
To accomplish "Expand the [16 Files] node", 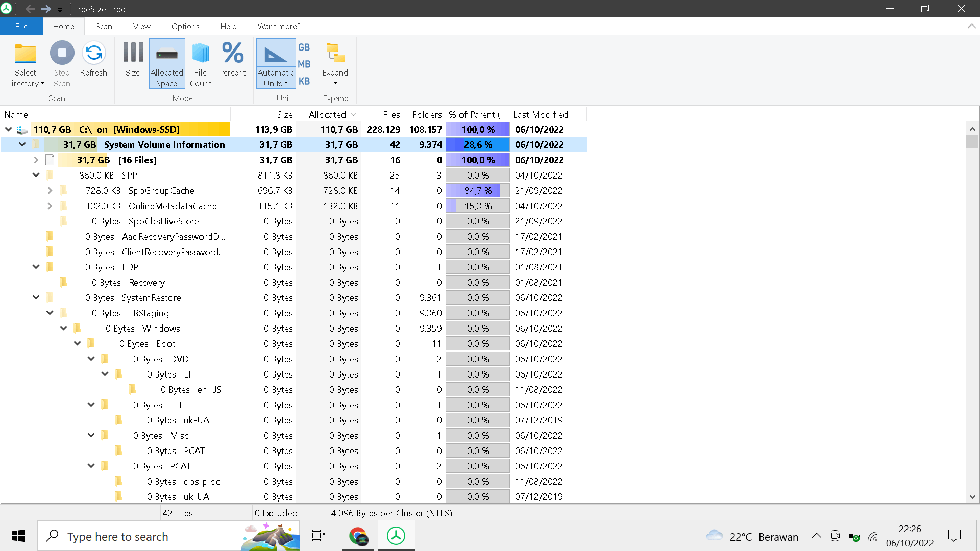I will click(36, 160).
